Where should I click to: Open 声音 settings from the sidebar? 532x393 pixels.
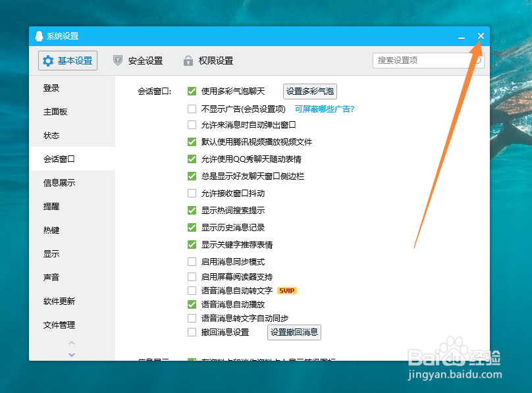pos(51,277)
